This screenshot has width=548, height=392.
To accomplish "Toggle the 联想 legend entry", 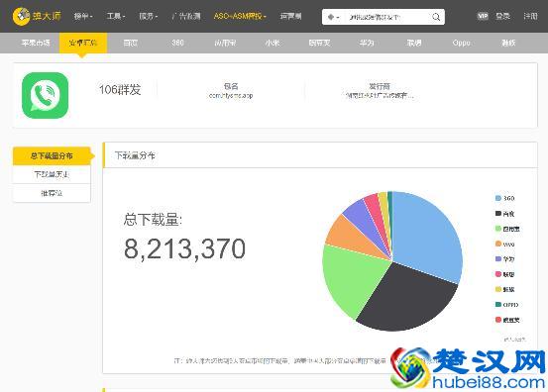I will (x=505, y=274).
